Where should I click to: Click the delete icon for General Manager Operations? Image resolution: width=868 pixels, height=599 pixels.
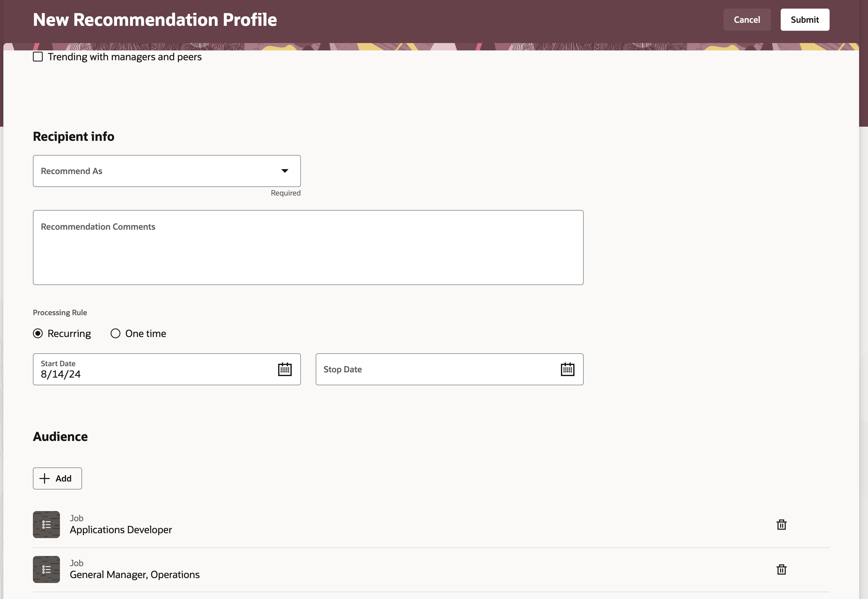(780, 569)
